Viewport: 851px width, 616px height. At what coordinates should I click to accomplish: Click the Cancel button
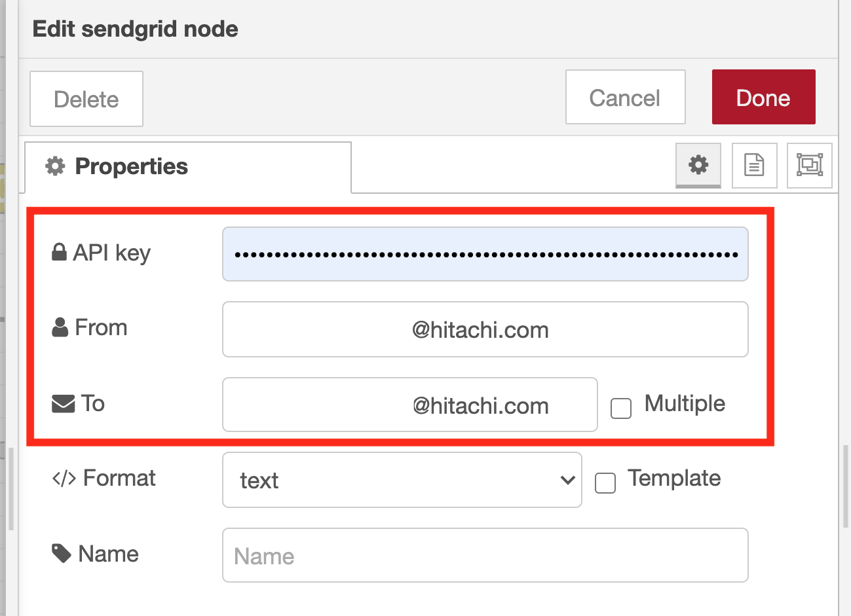click(625, 98)
